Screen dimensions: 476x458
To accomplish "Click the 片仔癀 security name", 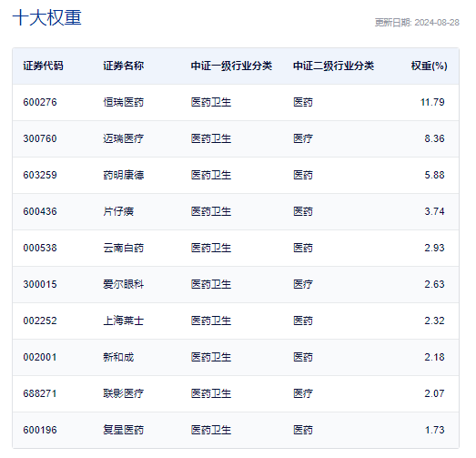I will click(x=118, y=211).
